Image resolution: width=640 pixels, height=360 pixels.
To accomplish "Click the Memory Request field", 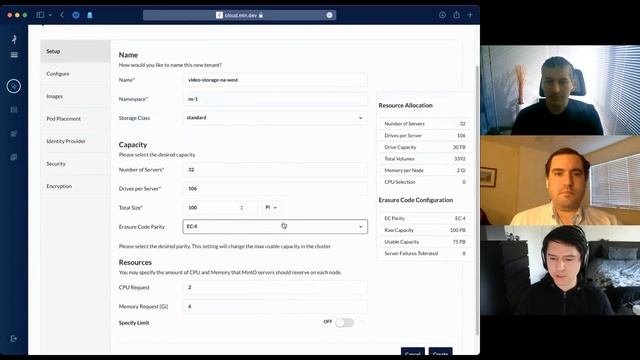I will click(275, 307).
